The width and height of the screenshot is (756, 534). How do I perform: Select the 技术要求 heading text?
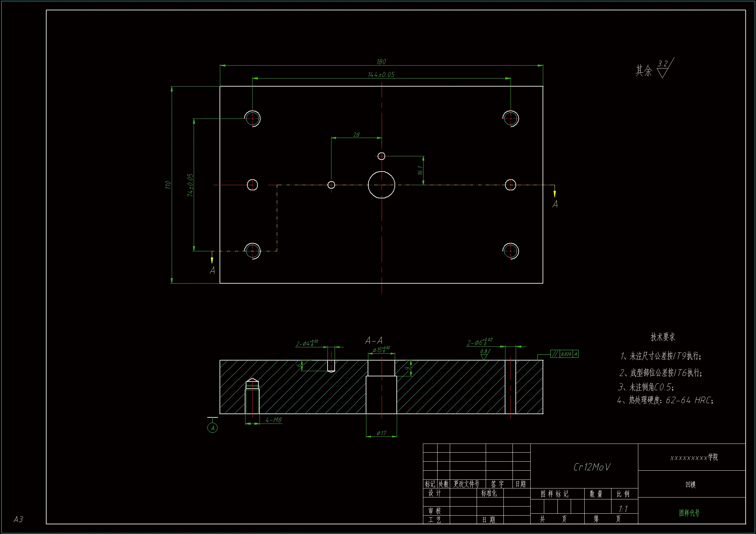pos(663,337)
